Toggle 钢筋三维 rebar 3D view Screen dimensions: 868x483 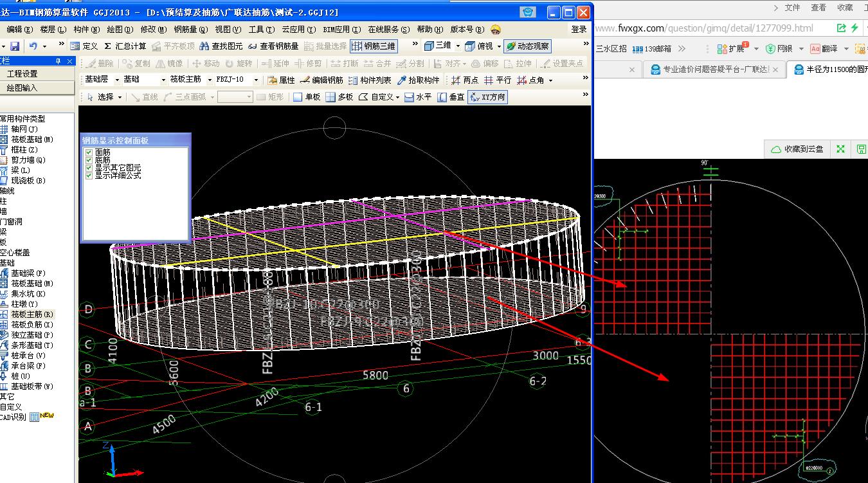point(374,46)
